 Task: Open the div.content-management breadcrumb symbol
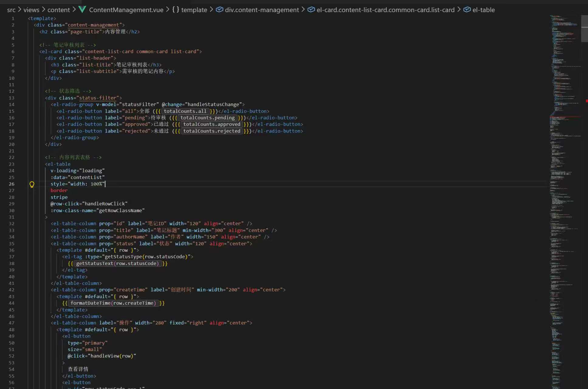tap(262, 10)
